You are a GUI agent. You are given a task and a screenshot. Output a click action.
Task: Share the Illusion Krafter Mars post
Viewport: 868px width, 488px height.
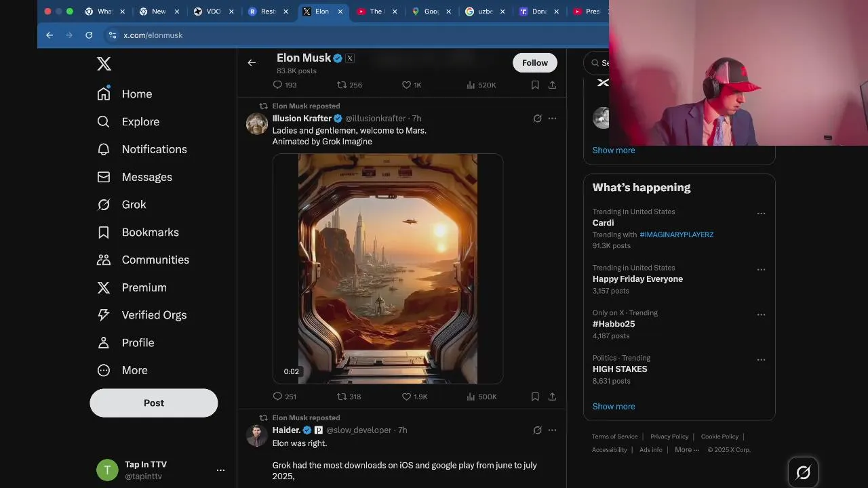coord(552,396)
